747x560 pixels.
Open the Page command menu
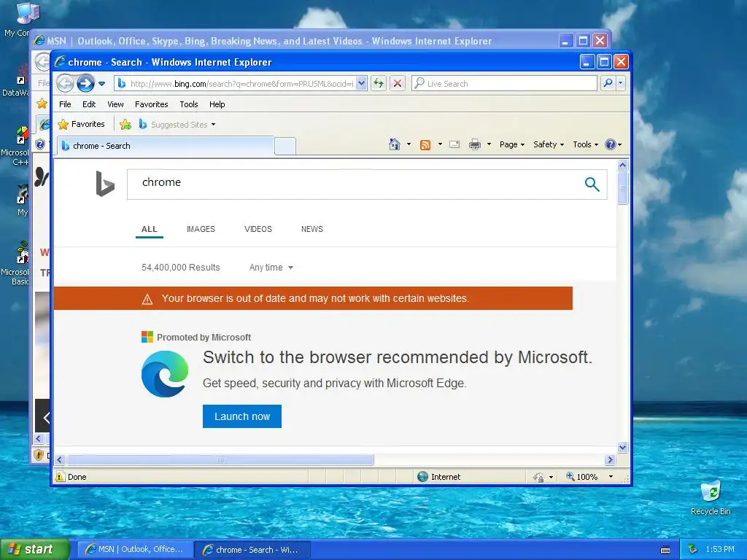[x=511, y=144]
